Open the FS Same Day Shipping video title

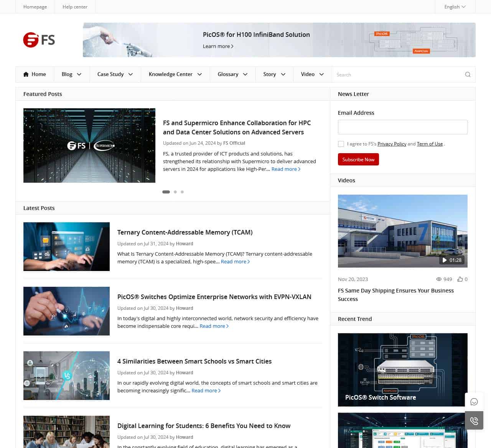[x=396, y=295]
